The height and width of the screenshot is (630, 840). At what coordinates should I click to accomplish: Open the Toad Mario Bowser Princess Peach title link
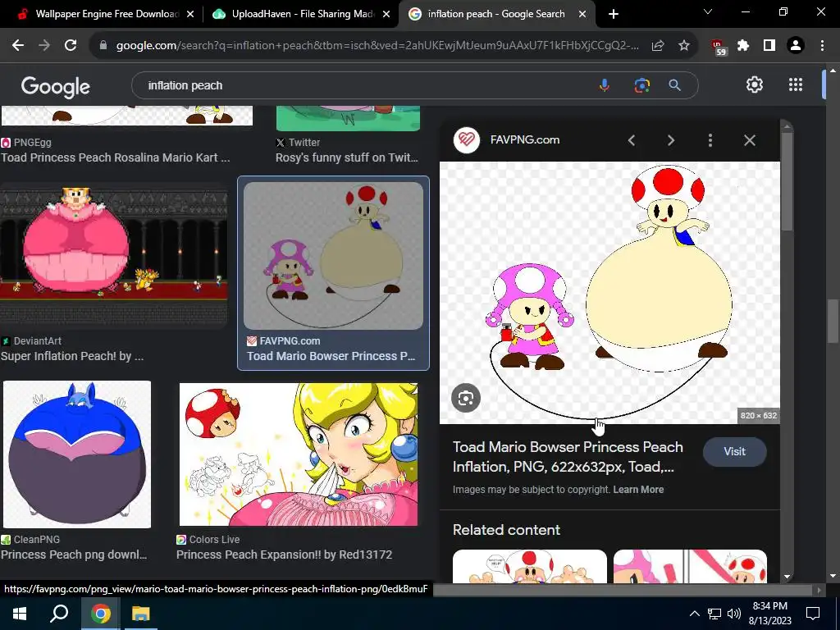click(x=568, y=457)
